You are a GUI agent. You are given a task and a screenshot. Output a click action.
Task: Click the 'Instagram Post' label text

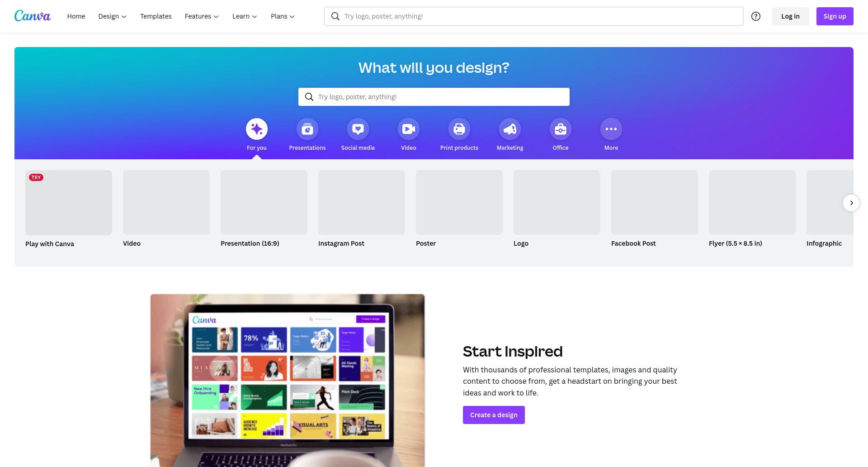coord(341,243)
